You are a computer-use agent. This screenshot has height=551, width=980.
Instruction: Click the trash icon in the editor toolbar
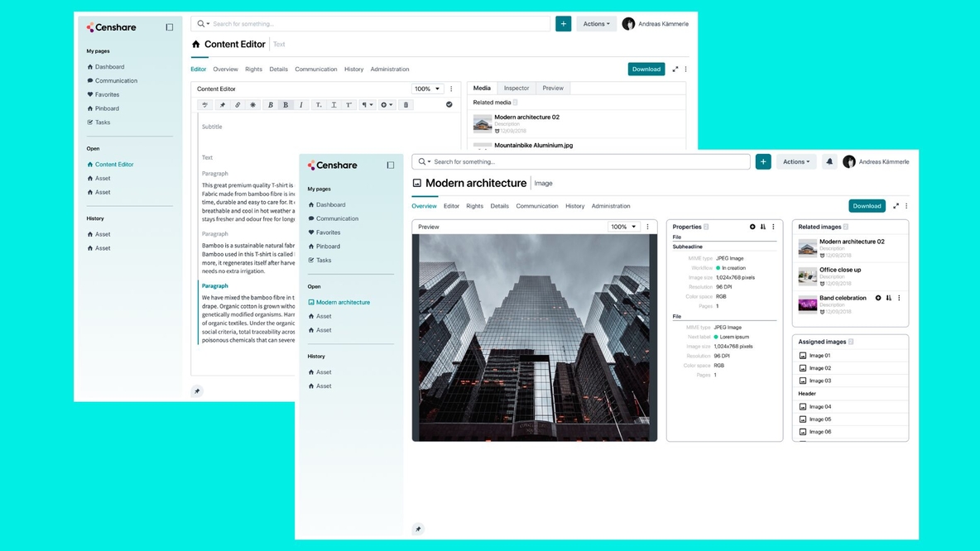click(x=406, y=105)
